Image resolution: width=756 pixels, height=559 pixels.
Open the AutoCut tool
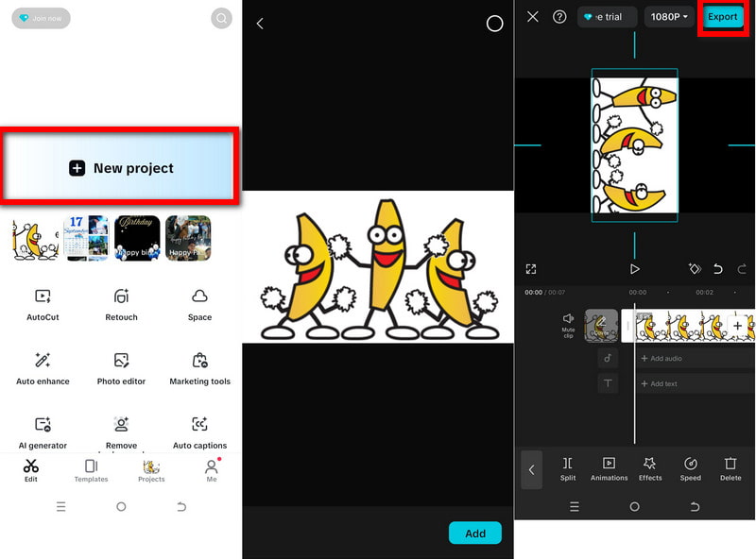pyautogui.click(x=43, y=303)
